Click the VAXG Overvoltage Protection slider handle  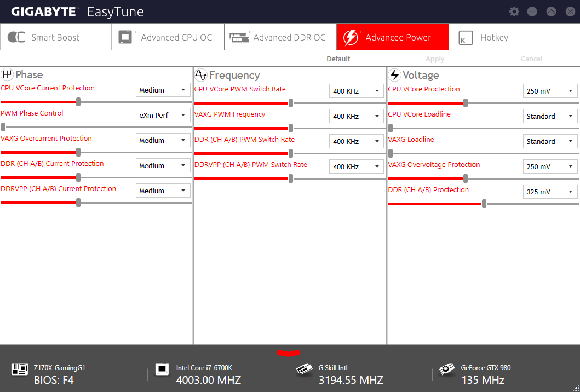pos(466,178)
